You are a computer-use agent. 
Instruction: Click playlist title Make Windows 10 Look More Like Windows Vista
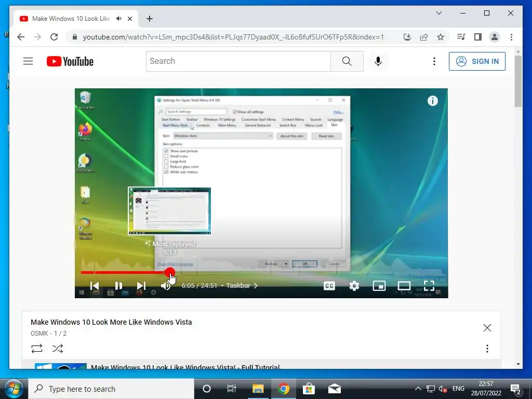[x=111, y=322]
